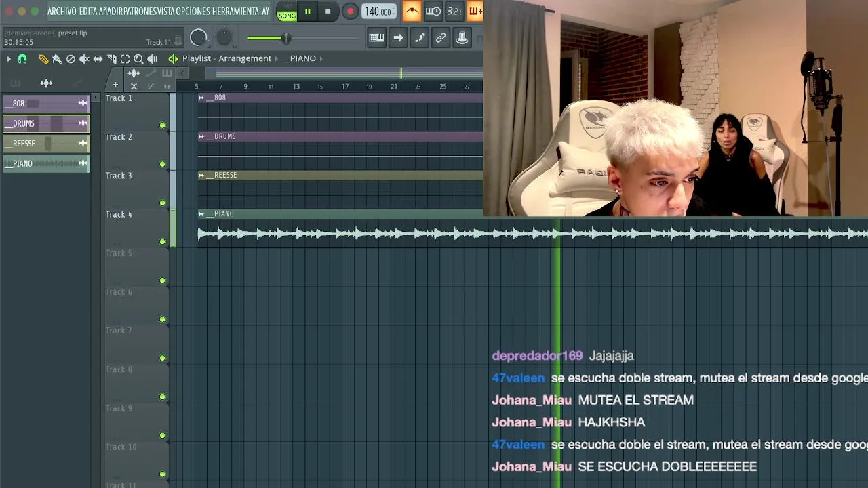Select the Slice tool in playlist toolbar
This screenshot has width=868, height=488.
(x=111, y=59)
